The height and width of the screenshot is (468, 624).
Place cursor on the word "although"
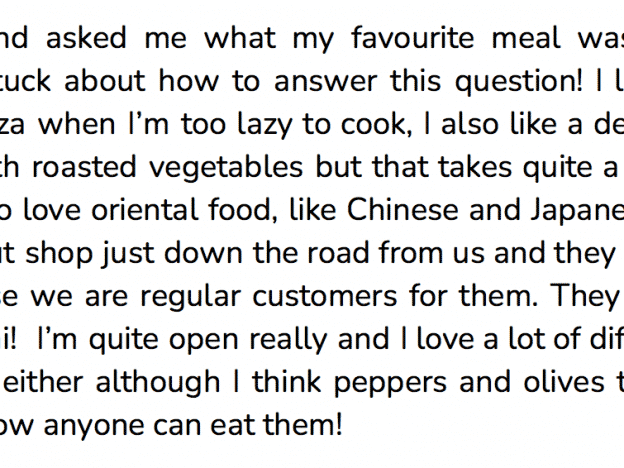158,382
